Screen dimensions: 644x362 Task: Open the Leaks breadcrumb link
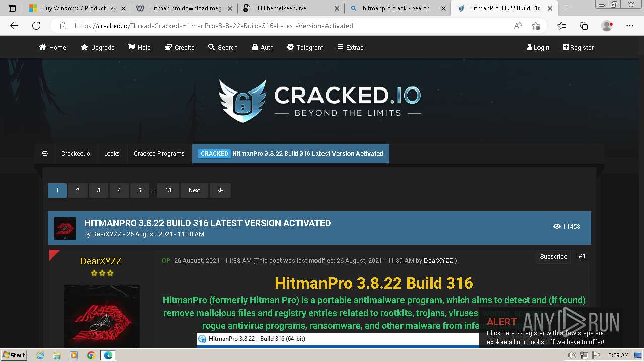pyautogui.click(x=112, y=154)
